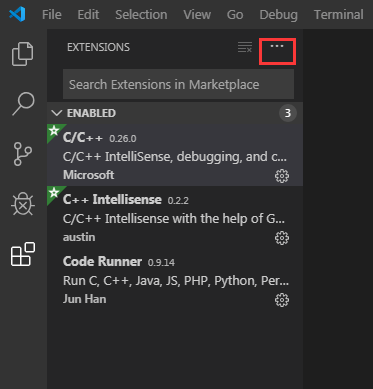Click Run C, C++, Java description text
373x389 pixels.
point(176,281)
